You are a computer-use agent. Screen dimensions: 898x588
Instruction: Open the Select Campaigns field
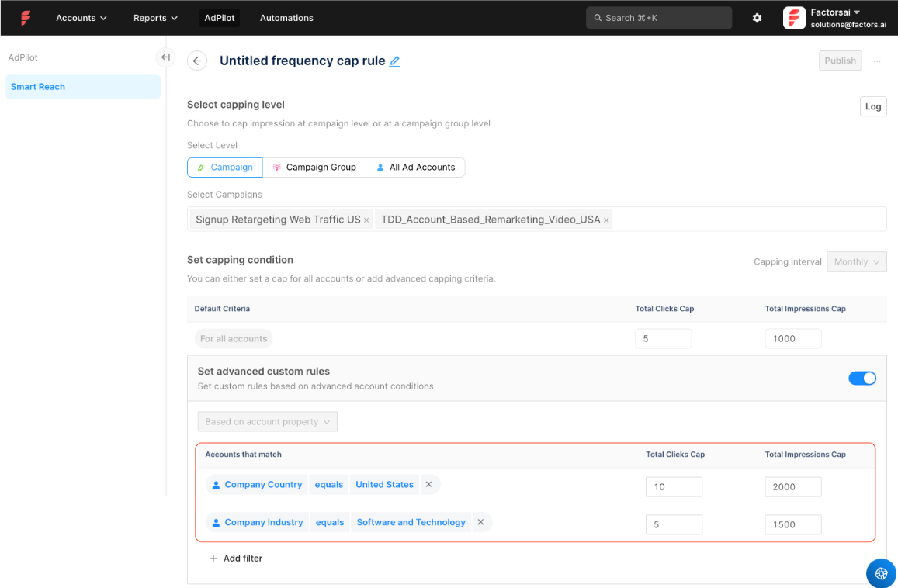(536, 220)
